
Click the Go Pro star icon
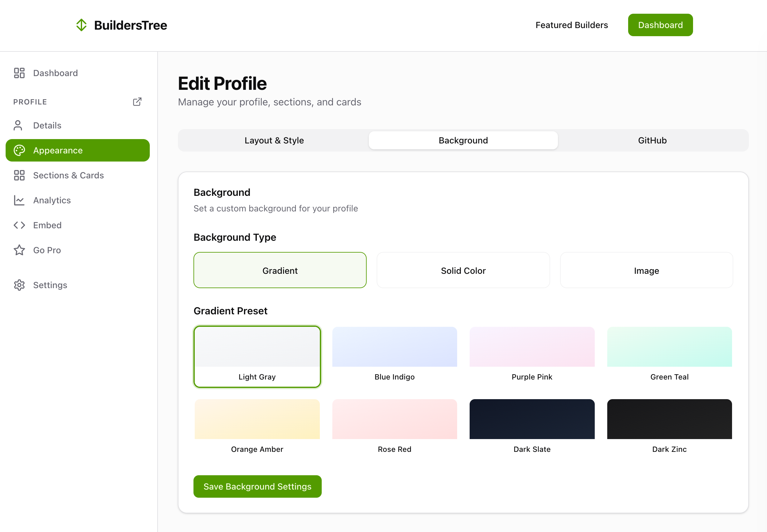pyautogui.click(x=19, y=250)
